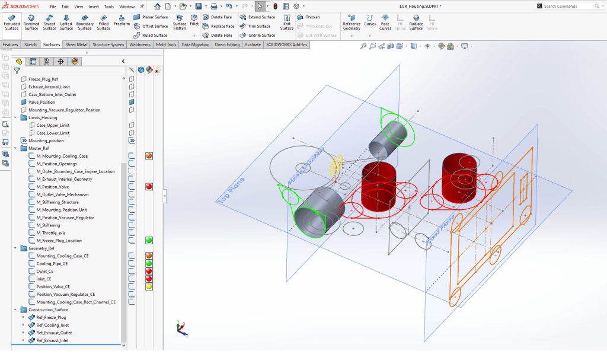Use the Knit Surface tool
Screen dimensions: 607x364
287,22
